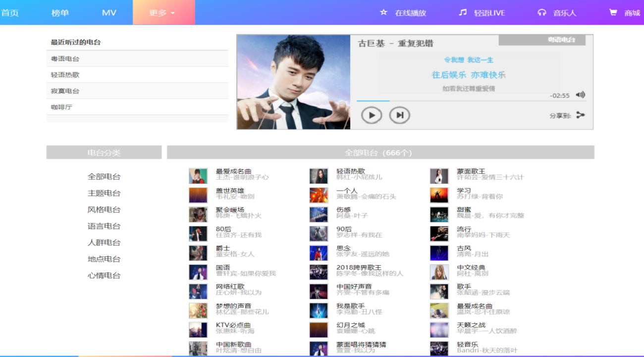Screen dimensions: 644x357
Task: Switch to the MV tab
Action: pyautogui.click(x=109, y=13)
